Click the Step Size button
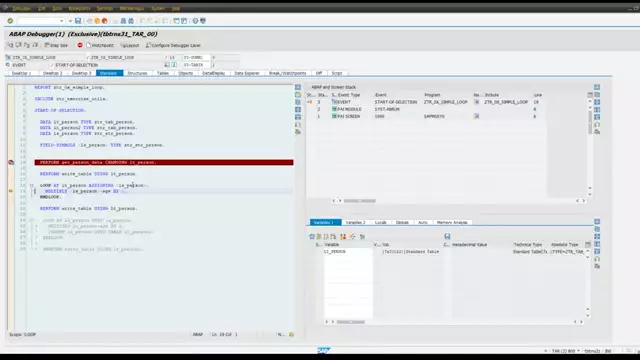Screen dimensions: 640x360 (x=56, y=45)
